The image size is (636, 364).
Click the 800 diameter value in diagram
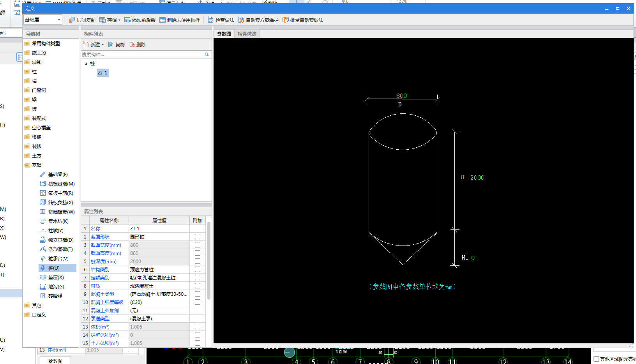coord(401,96)
